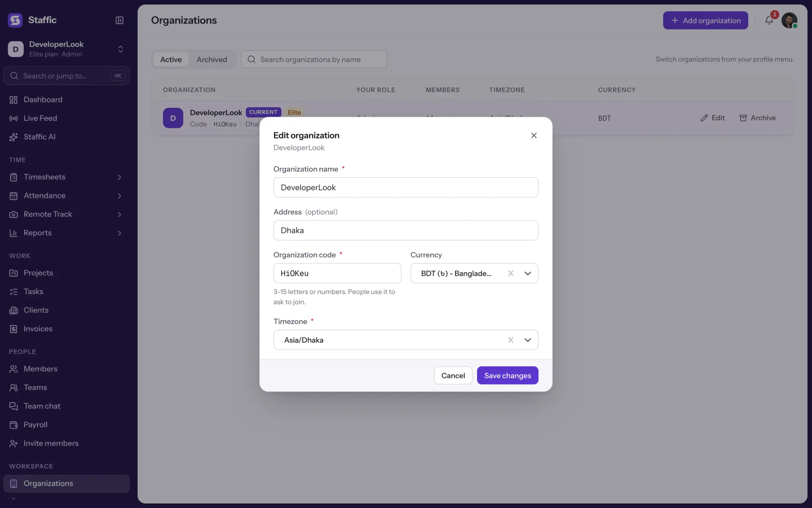Open Clients page
Screen dimensions: 812x508
(67, 310)
